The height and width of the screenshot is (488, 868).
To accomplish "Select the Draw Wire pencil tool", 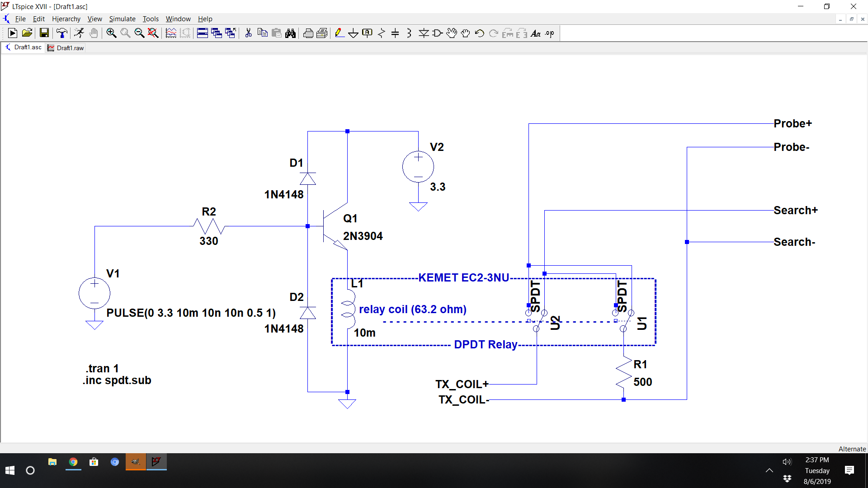I will (339, 33).
